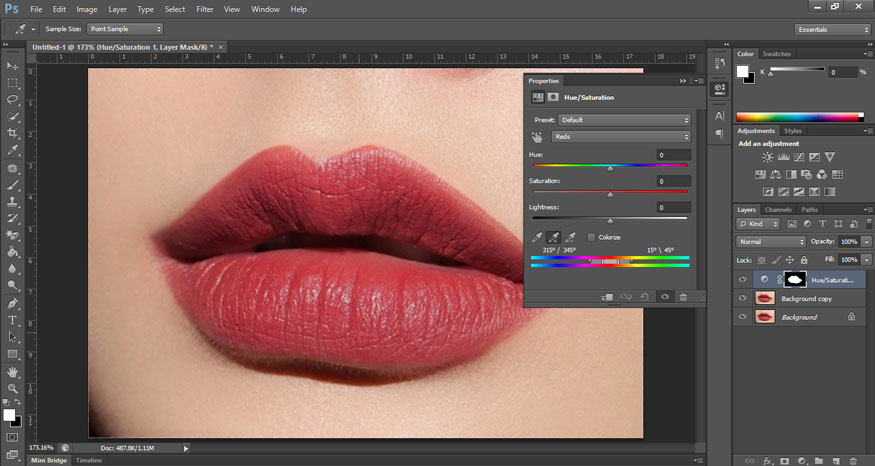Hide the Background layer

(x=742, y=317)
